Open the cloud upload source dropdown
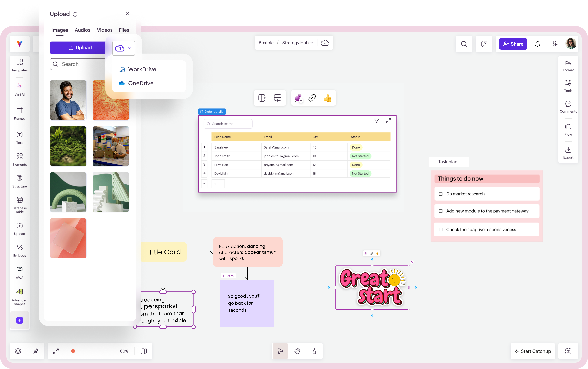This screenshot has height=369, width=588. pos(124,48)
